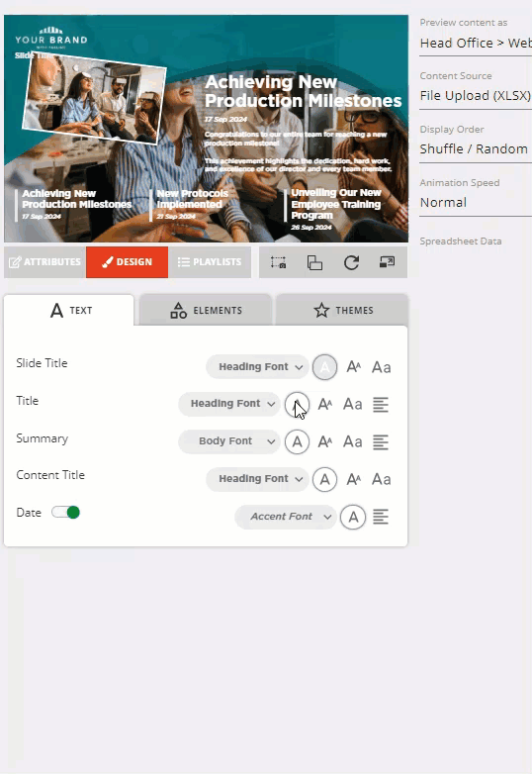Screen dimensions: 532x774
Task: Adjust font size for Content Title
Action: click(354, 479)
